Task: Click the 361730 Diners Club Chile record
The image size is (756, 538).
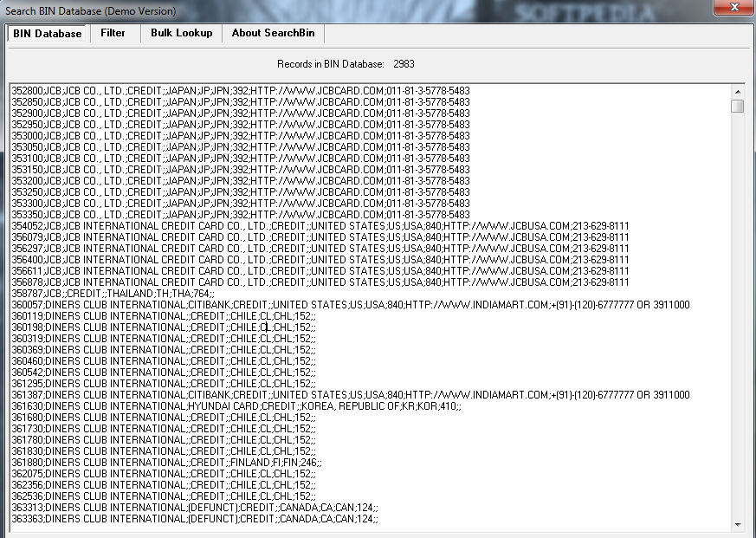Action: coord(164,429)
